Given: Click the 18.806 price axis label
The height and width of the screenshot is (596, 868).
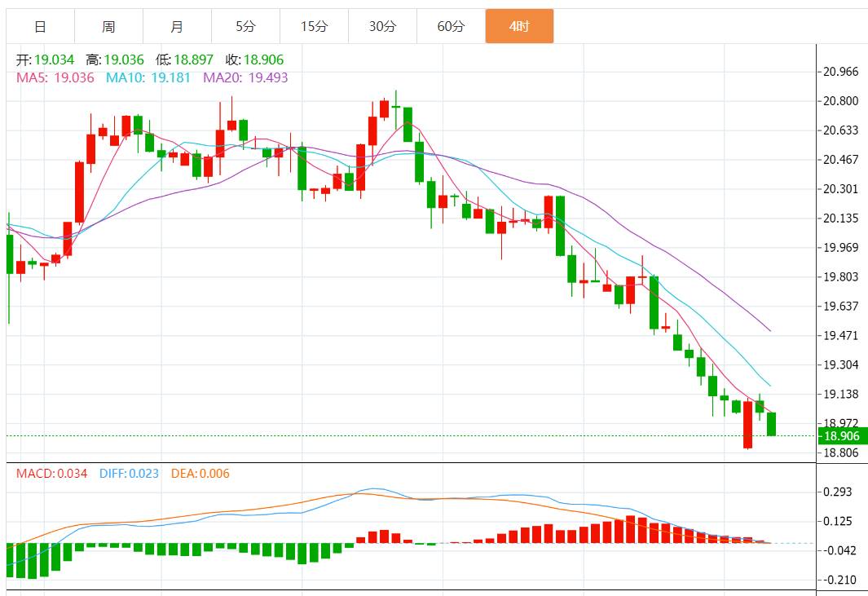Looking at the screenshot, I should coord(840,453).
